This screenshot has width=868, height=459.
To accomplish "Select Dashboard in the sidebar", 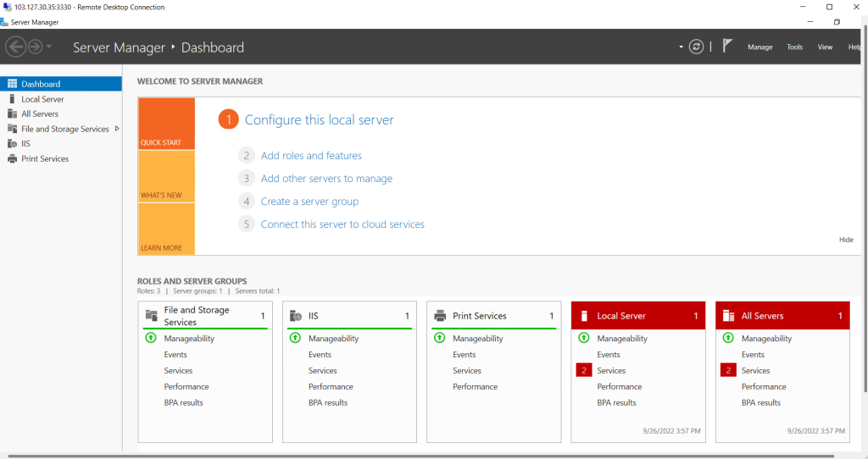I will [x=61, y=84].
